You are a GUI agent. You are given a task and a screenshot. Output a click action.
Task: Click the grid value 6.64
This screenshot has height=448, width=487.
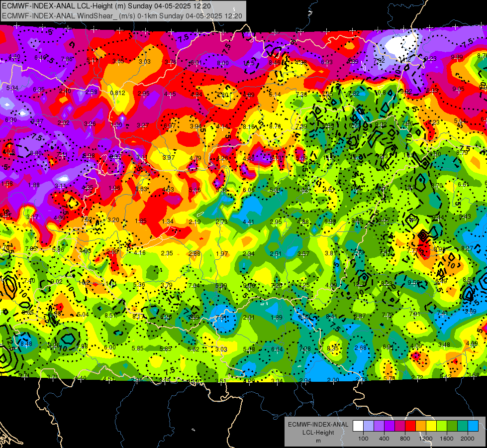[x=277, y=349]
